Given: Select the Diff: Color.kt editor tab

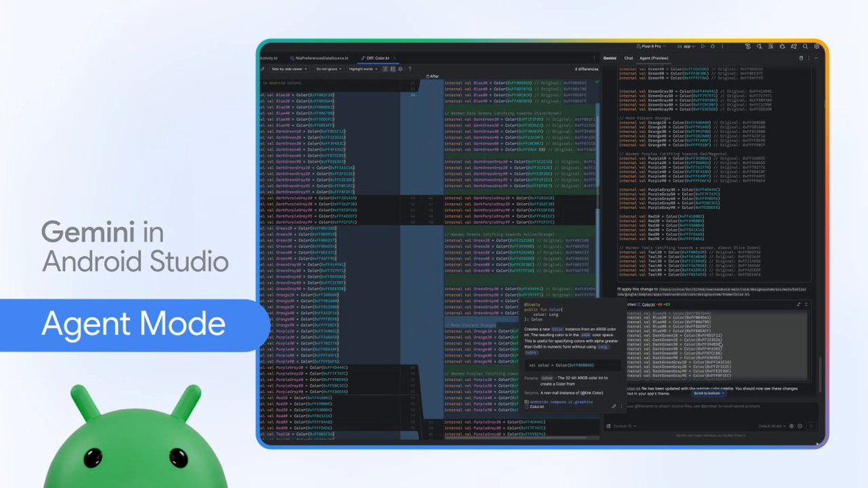Looking at the screenshot, I should point(378,58).
